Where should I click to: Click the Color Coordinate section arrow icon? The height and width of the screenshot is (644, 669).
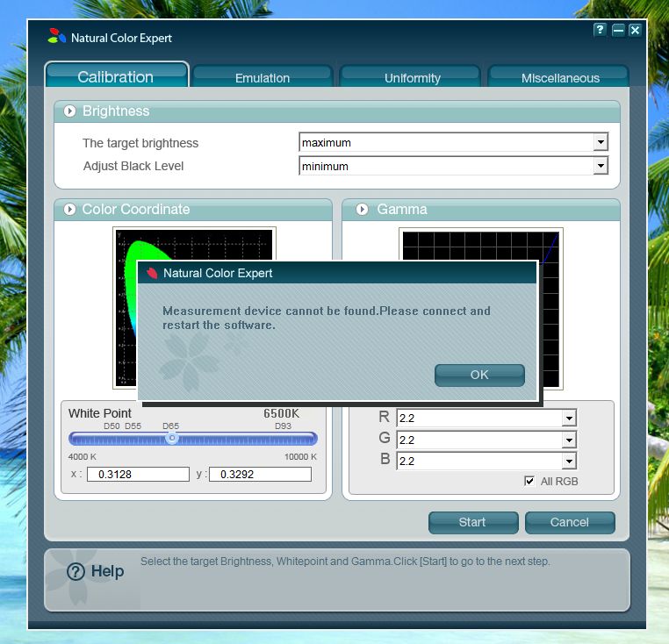tap(69, 210)
